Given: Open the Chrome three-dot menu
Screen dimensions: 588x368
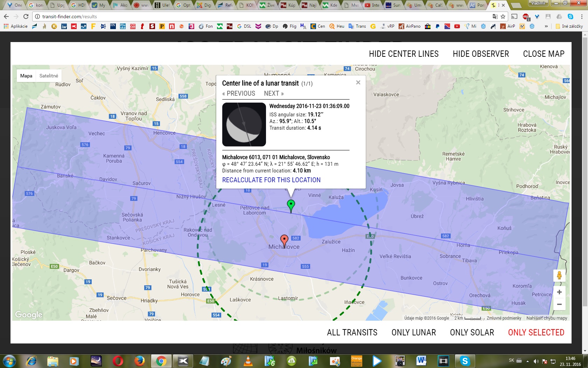Looking at the screenshot, I should coord(581,16).
